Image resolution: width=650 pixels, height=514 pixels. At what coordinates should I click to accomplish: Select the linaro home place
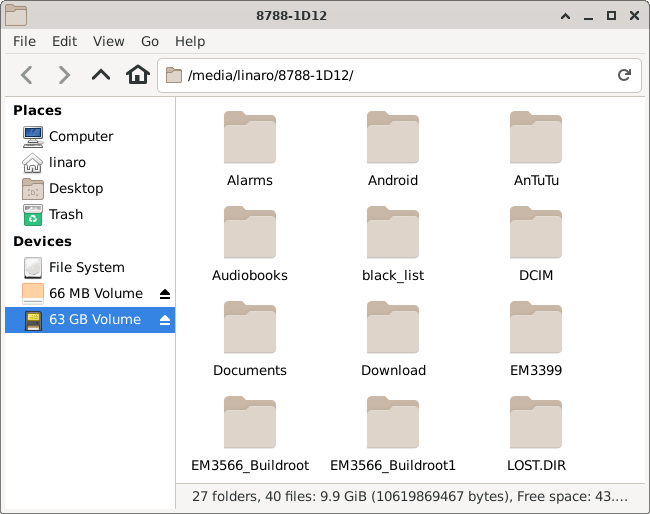point(67,162)
